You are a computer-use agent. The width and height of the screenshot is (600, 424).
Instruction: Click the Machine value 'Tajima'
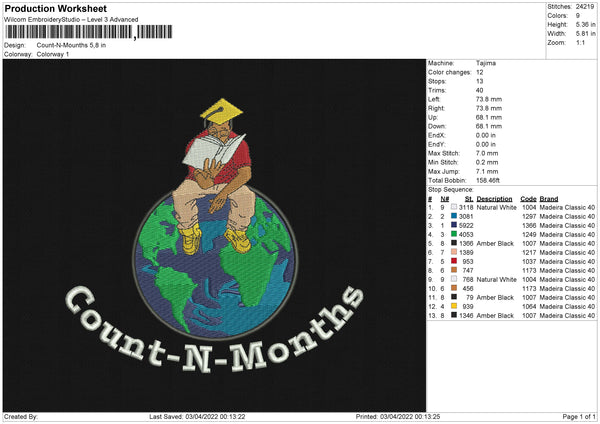[486, 63]
